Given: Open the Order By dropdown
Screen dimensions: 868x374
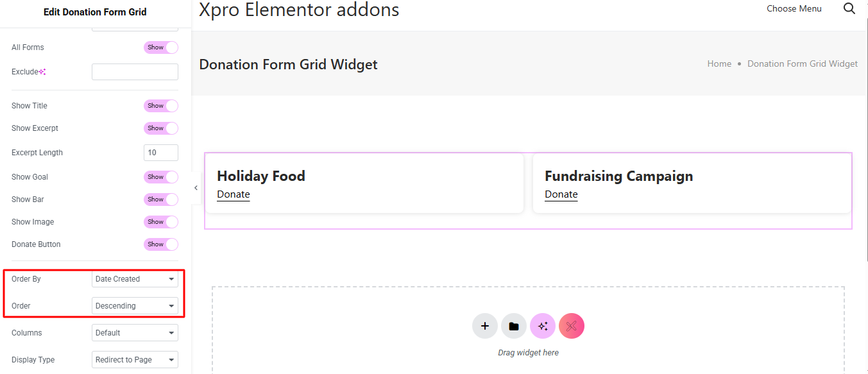Looking at the screenshot, I should point(135,279).
